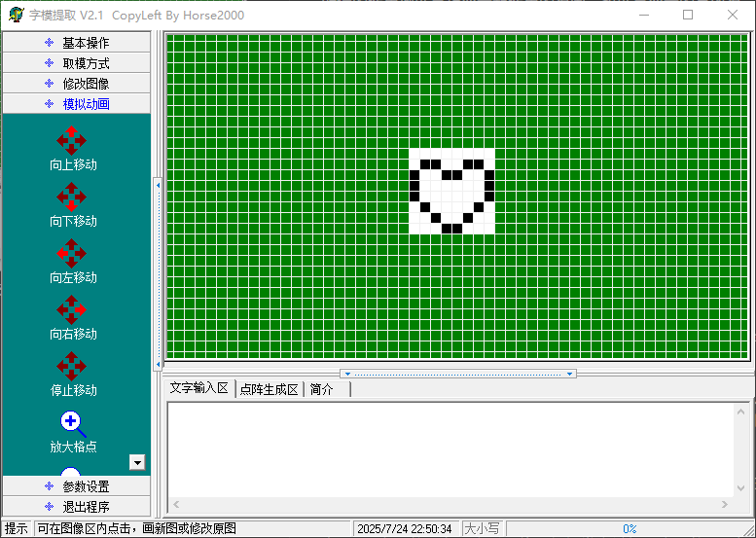
Task: Click inside the text input area
Action: 450,449
